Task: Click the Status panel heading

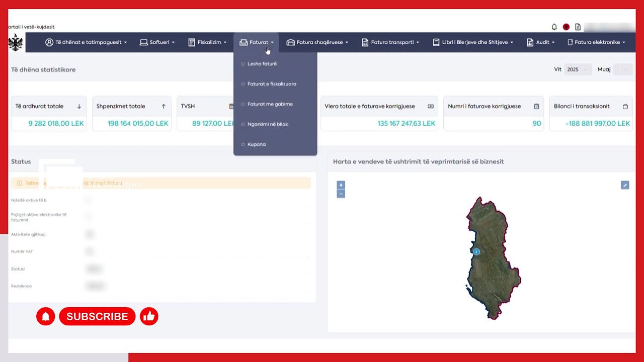Action: point(21,161)
